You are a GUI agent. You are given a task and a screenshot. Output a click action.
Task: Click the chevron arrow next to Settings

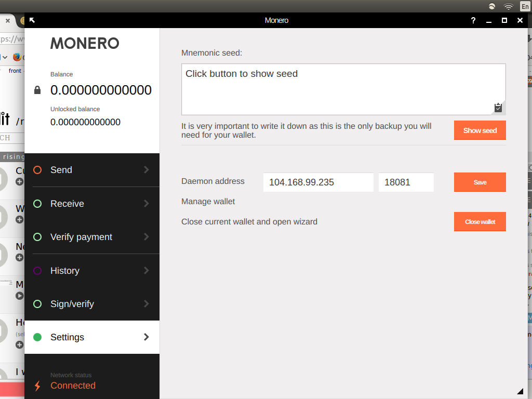pyautogui.click(x=146, y=337)
